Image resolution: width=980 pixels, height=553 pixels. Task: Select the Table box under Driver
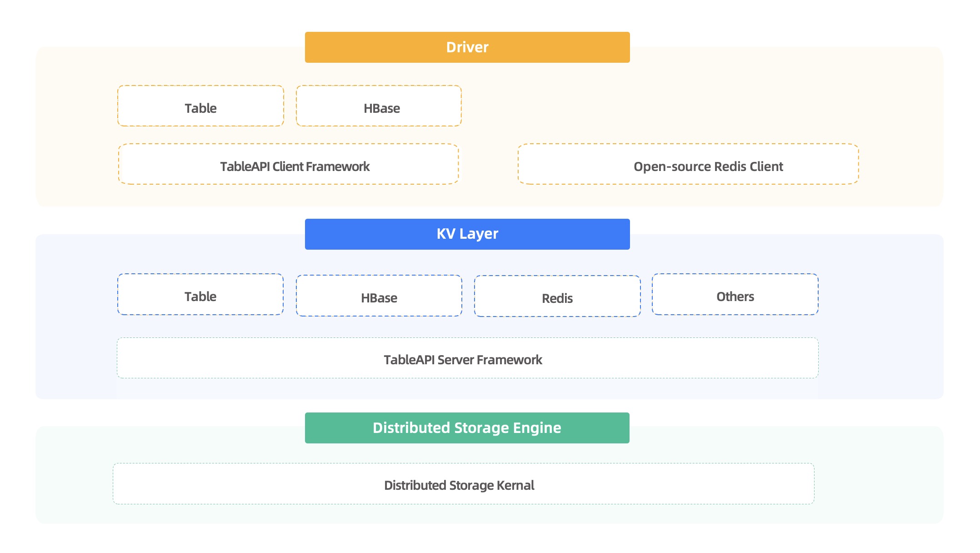[x=200, y=106]
